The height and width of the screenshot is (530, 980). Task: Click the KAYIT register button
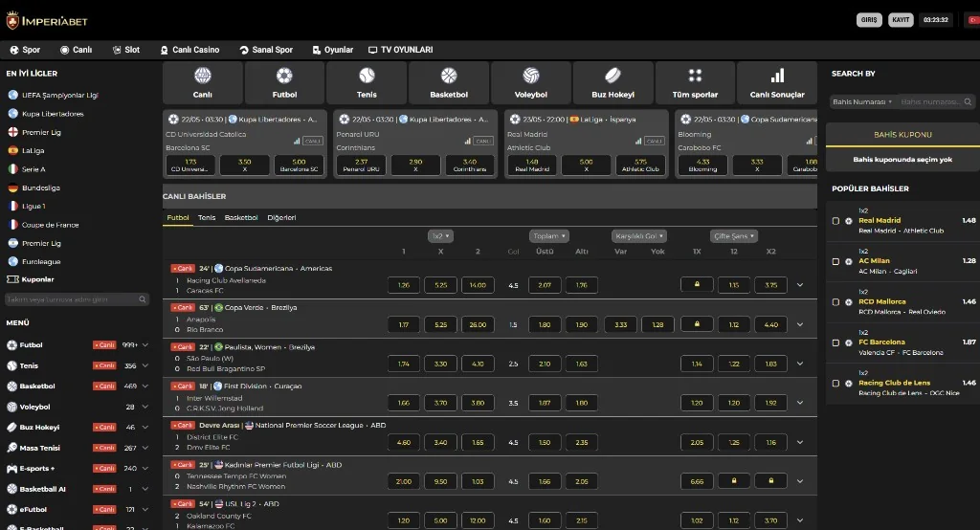901,20
